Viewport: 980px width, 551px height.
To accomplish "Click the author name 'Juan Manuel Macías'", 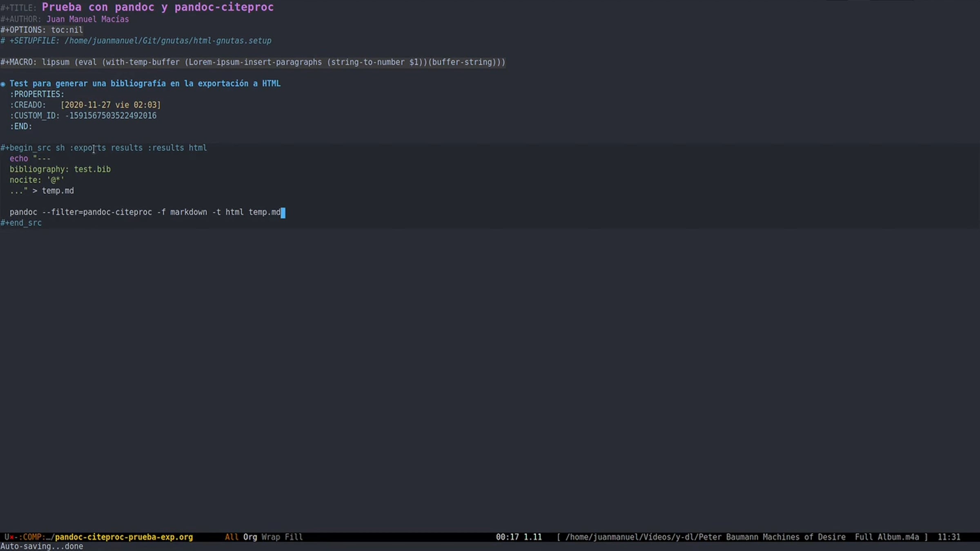I will click(87, 19).
